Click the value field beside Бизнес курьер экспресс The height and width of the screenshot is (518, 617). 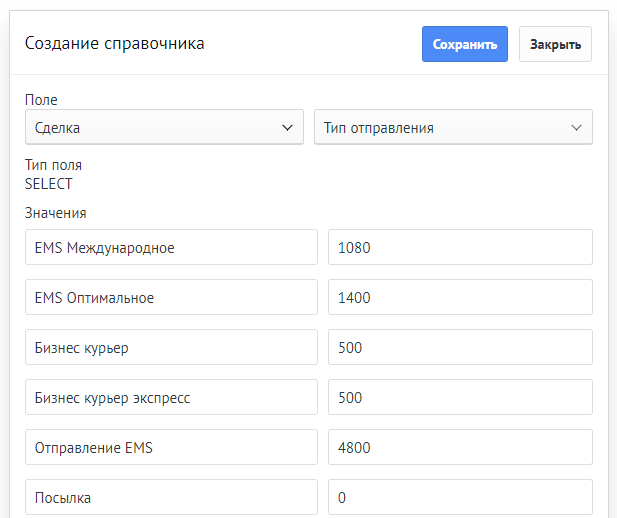click(460, 397)
